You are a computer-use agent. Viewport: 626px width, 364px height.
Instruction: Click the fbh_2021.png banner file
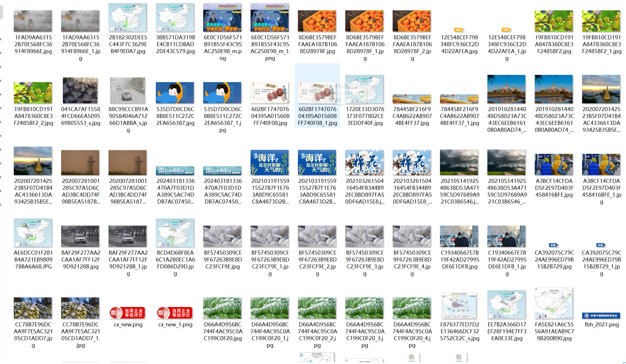pyautogui.click(x=601, y=315)
